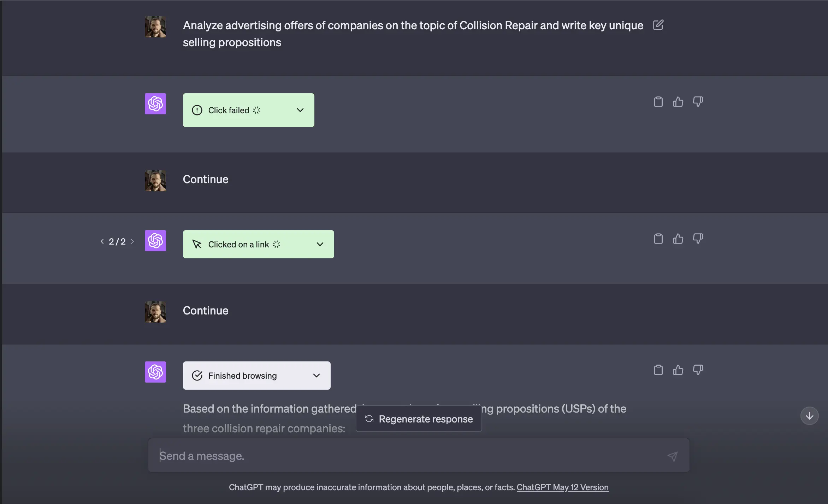The height and width of the screenshot is (504, 828).
Task: Give thumbs up to Finished browsing response
Action: [x=678, y=370]
